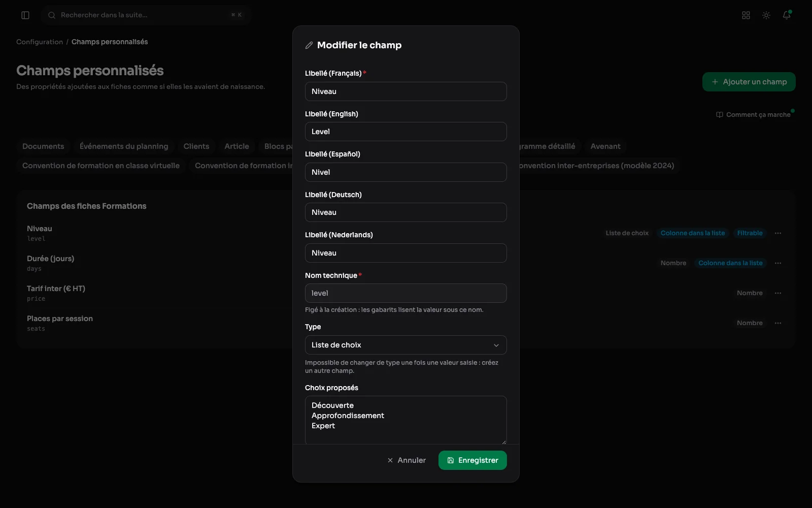This screenshot has height=508, width=812.
Task: Click the Tarif inter (€ HT) row label
Action: [x=56, y=289]
